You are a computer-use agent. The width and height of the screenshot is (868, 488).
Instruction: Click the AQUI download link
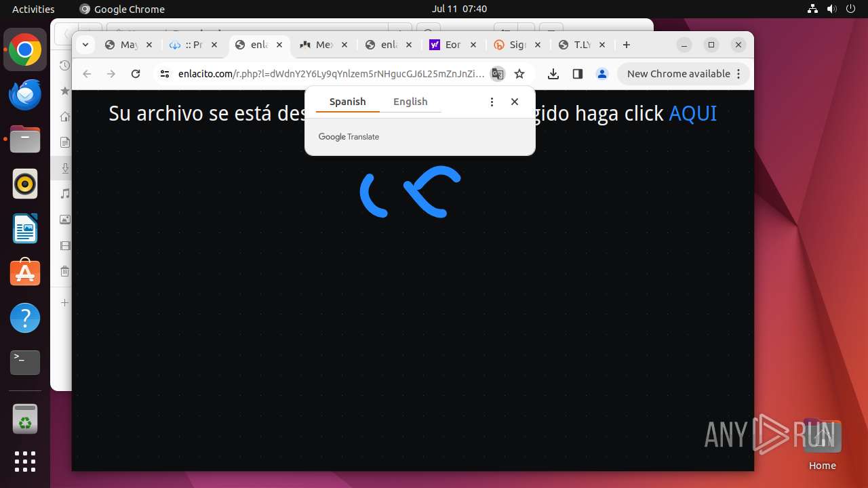coord(692,113)
